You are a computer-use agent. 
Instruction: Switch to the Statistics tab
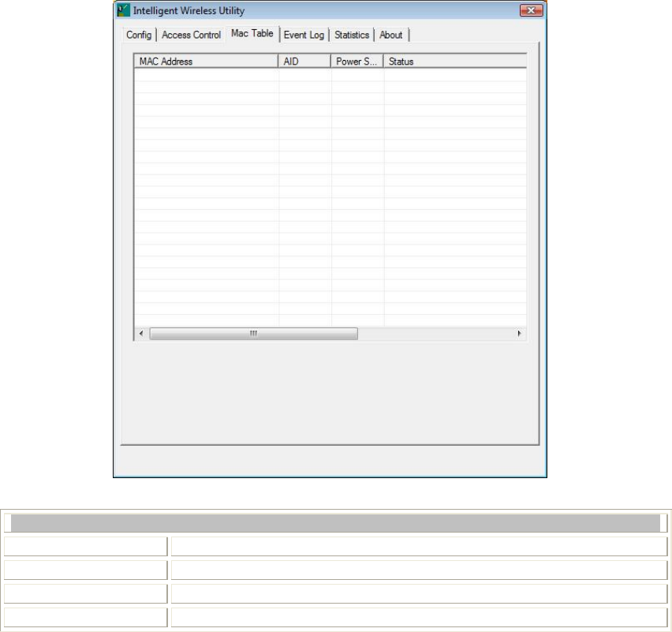[x=352, y=35]
